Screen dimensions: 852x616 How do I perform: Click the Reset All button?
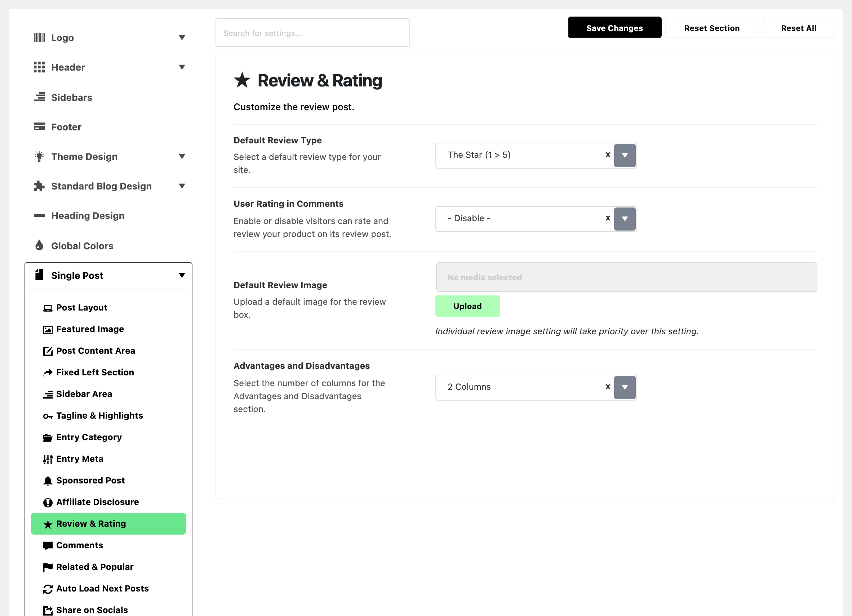click(799, 28)
